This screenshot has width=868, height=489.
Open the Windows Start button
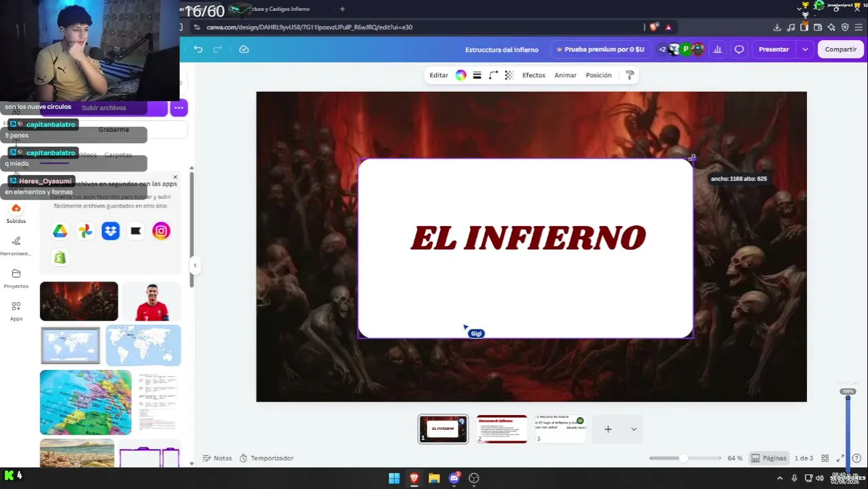(x=394, y=478)
